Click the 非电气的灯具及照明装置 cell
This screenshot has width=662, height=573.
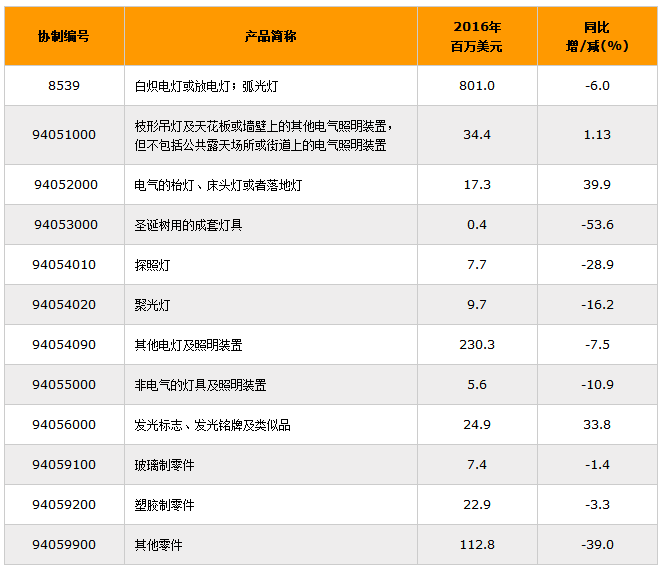(x=200, y=385)
